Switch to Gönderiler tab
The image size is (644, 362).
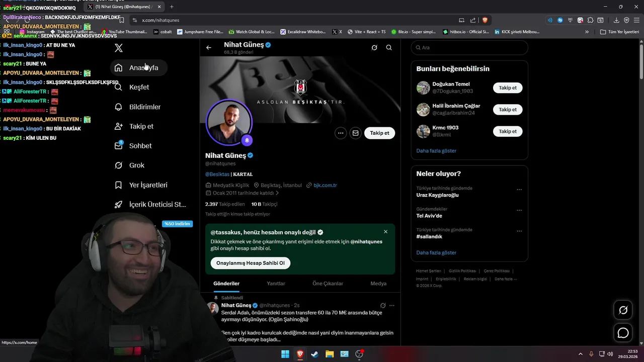pos(226,284)
